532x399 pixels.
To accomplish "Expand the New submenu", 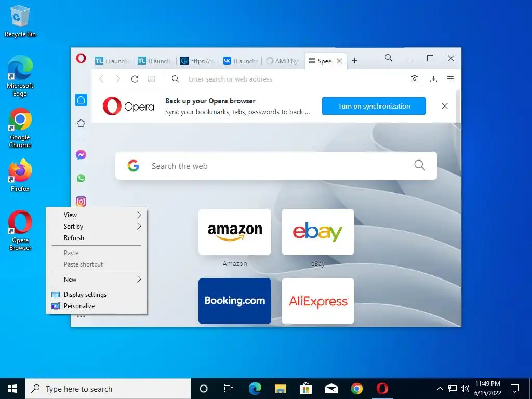I will (x=96, y=279).
